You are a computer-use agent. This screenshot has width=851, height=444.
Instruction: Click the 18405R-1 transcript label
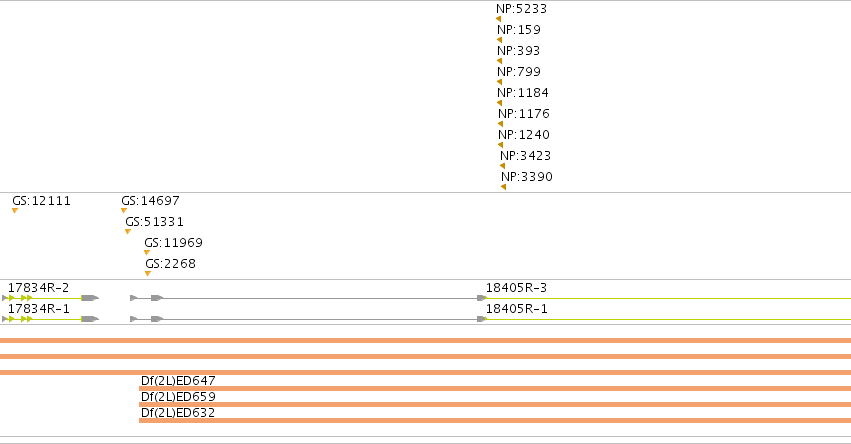(x=517, y=309)
